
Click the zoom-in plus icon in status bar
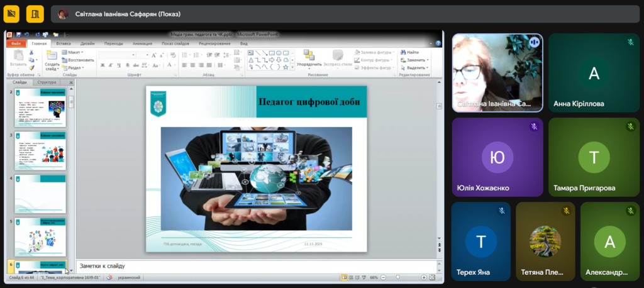tap(425, 277)
